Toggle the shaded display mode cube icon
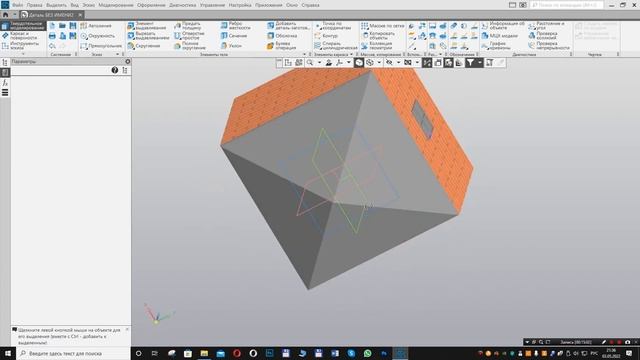This screenshot has height=360, width=640. [x=359, y=62]
